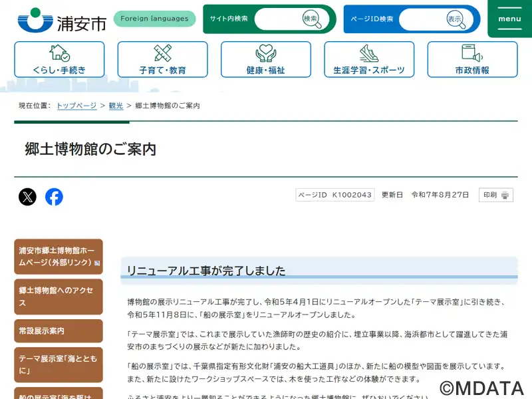Image resolution: width=532 pixels, height=399 pixels.
Task: Open くらし・手続き category
Action: click(x=59, y=59)
